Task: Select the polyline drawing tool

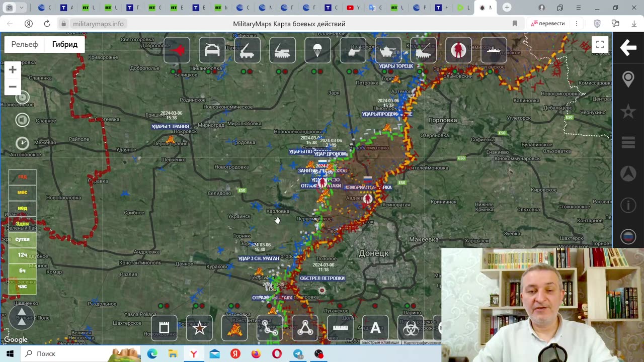Action: [x=270, y=328]
